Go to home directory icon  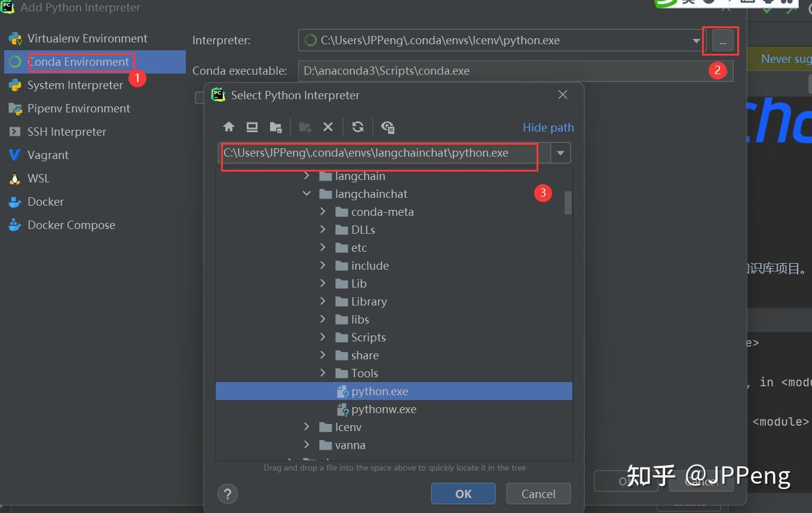(x=229, y=127)
